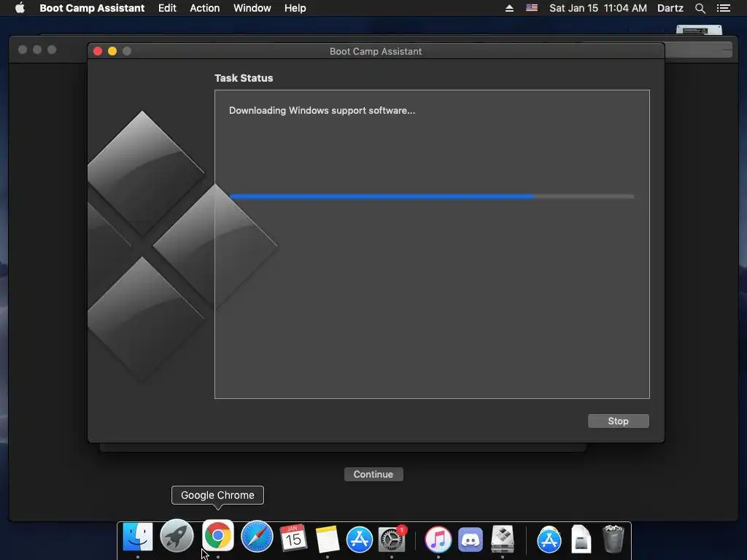Click the date and time in menu bar

(x=598, y=8)
